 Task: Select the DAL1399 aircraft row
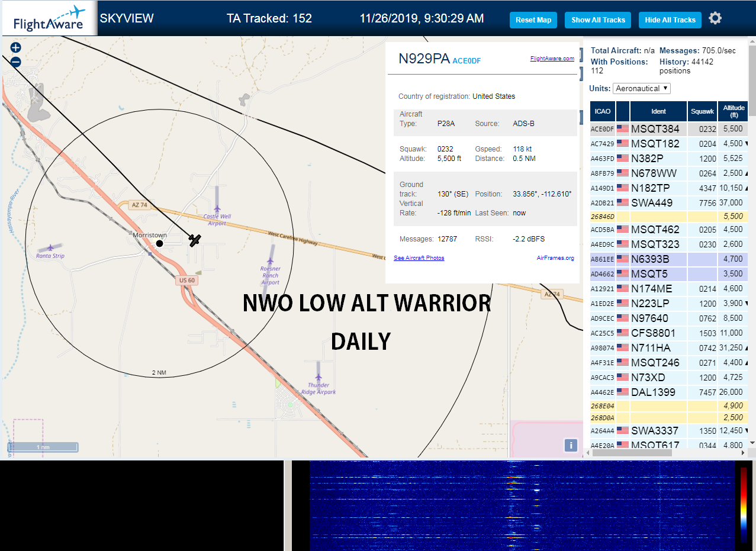click(x=669, y=392)
